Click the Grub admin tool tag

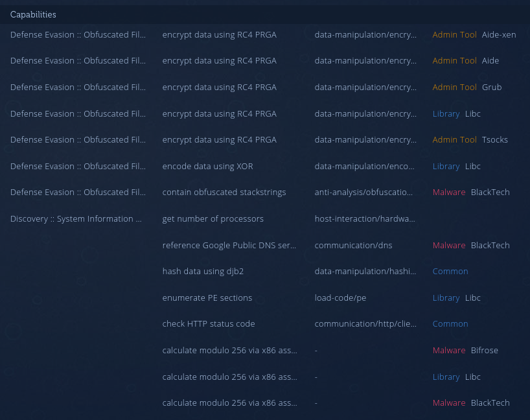491,87
